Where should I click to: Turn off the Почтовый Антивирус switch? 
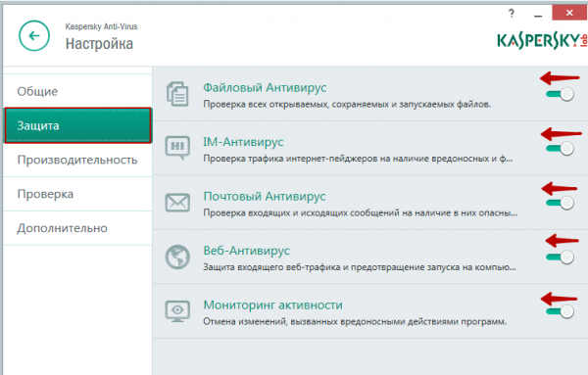pos(560,203)
